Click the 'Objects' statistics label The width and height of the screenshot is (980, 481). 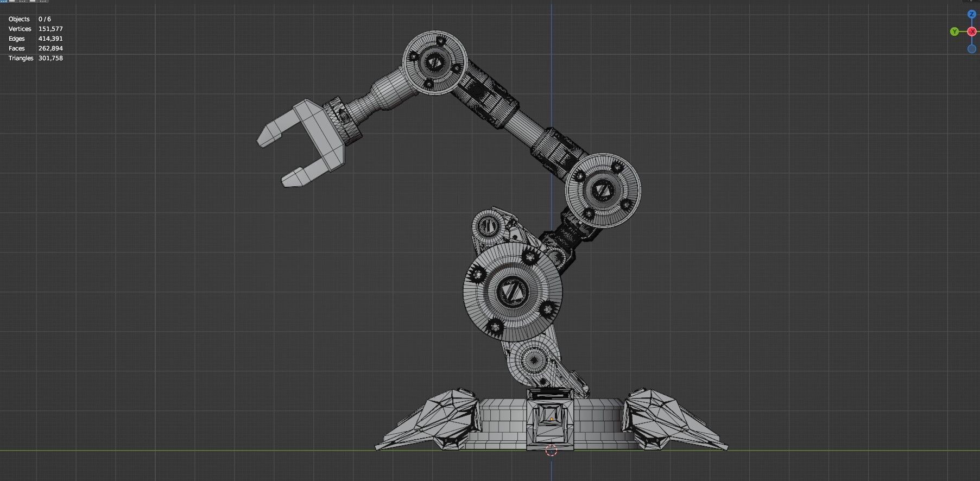point(19,19)
